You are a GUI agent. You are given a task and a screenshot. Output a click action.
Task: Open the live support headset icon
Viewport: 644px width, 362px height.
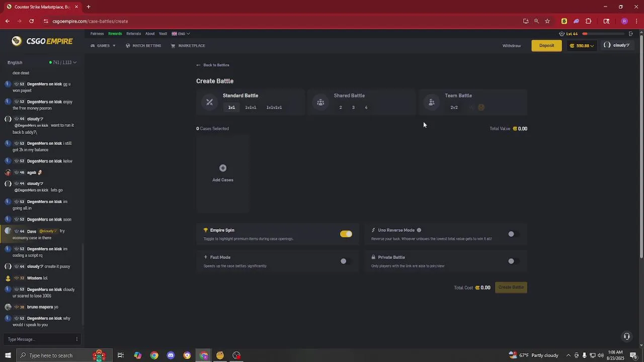(x=626, y=336)
